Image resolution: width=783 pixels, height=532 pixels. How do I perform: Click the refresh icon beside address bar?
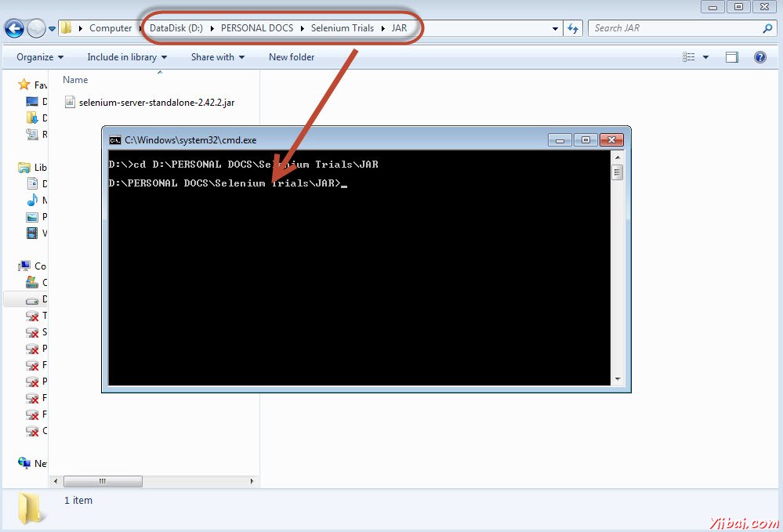click(x=573, y=27)
